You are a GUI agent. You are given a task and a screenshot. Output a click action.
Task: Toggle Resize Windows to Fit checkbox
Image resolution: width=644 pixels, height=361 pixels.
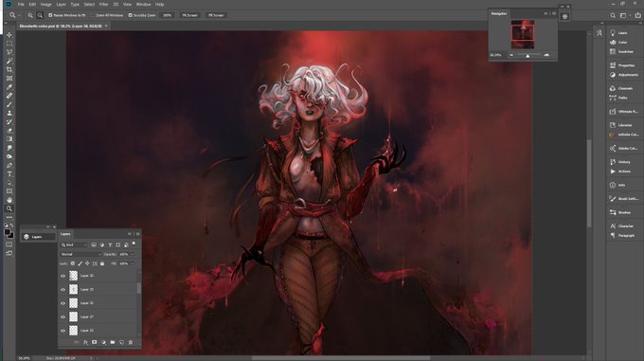tap(50, 15)
